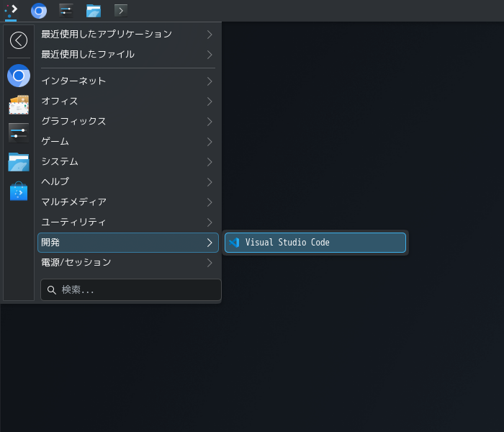
Task: Click the back arrow in the launcher sidebar
Action: (19, 40)
